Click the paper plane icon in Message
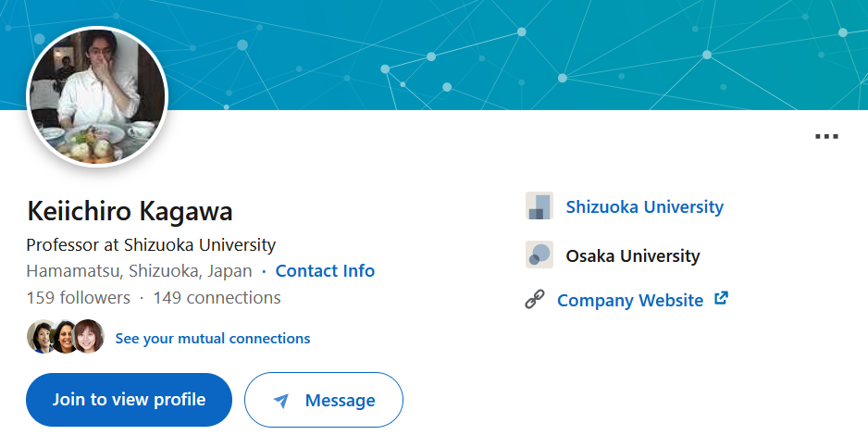The height and width of the screenshot is (435, 868). [281, 400]
